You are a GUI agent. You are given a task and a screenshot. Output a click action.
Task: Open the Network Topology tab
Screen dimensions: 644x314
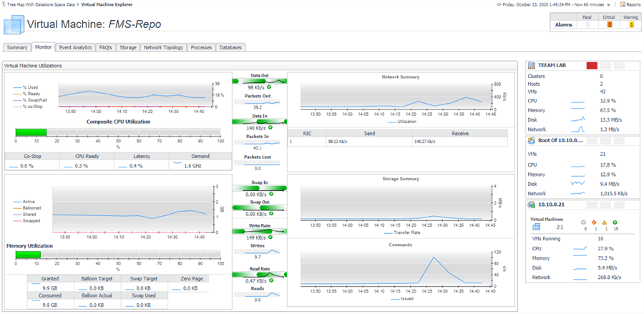[x=163, y=48]
